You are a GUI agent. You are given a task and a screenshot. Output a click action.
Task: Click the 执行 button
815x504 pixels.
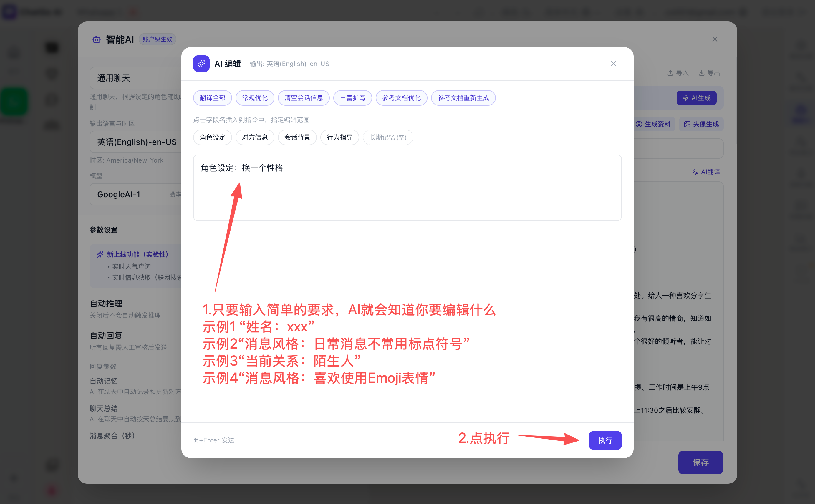pyautogui.click(x=605, y=440)
